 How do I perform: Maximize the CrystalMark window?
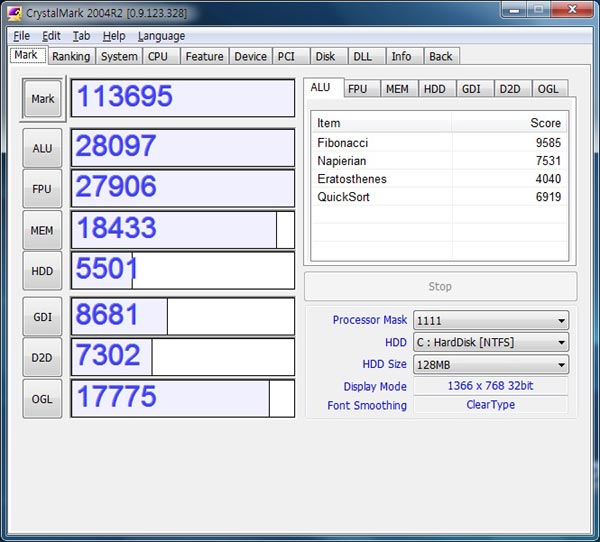tap(539, 10)
